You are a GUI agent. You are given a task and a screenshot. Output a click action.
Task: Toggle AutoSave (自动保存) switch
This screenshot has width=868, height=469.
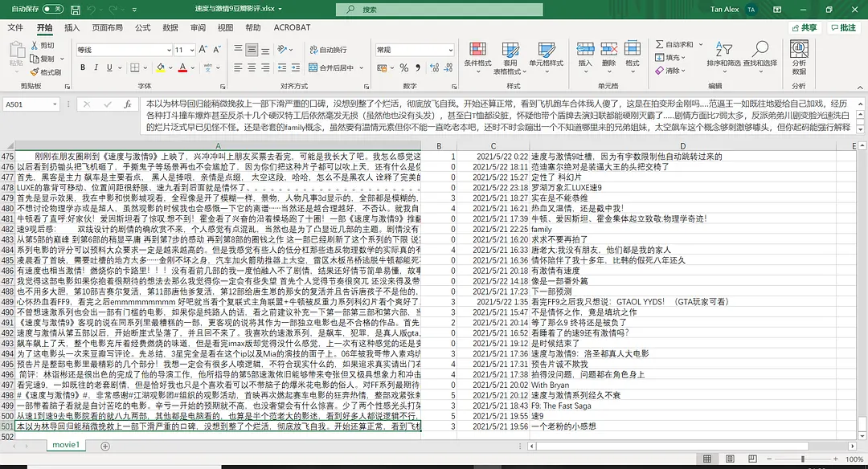pos(52,10)
